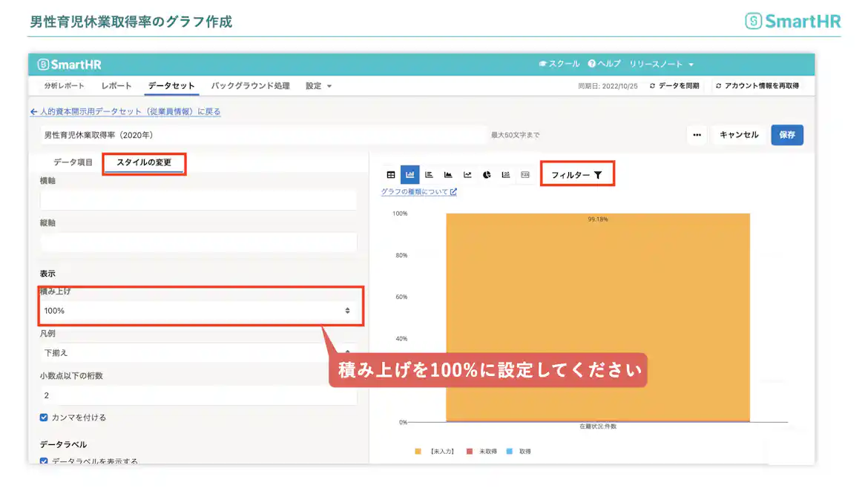Screen dimensions: 868x488
Task: Select the line chart icon
Action: 467,174
